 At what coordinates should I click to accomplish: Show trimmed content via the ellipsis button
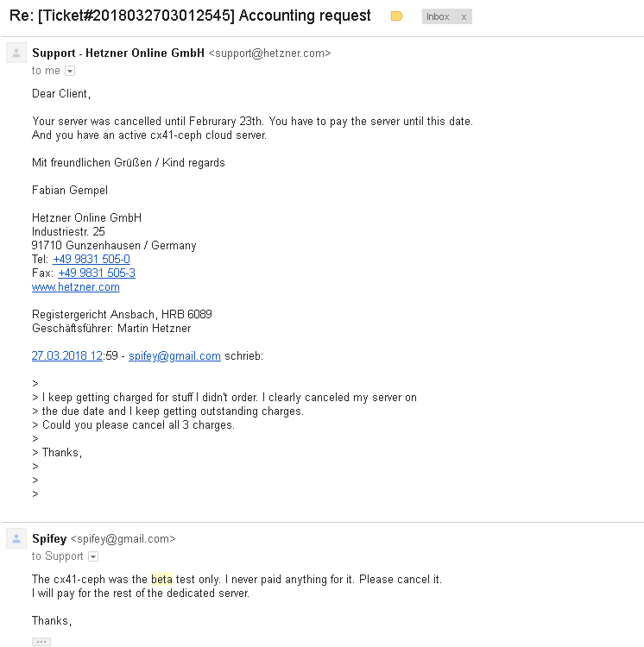[41, 642]
